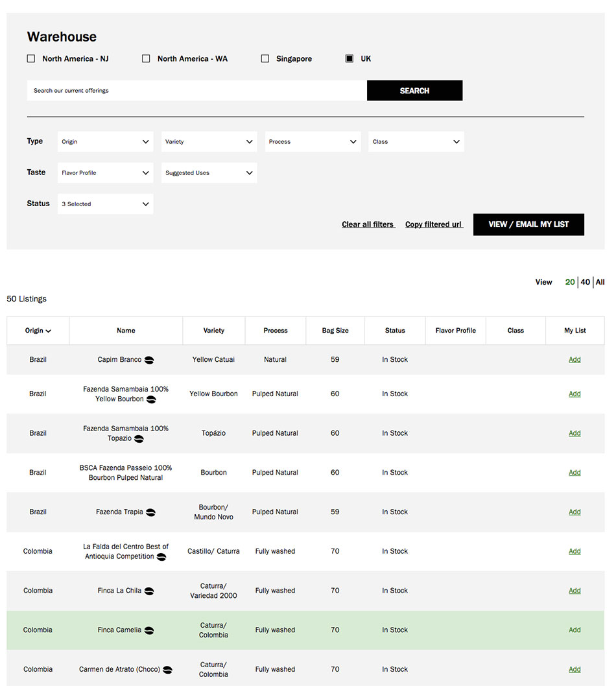616x686 pixels.
Task: Click bean icon next to Fazenda Trapia
Action: click(150, 512)
